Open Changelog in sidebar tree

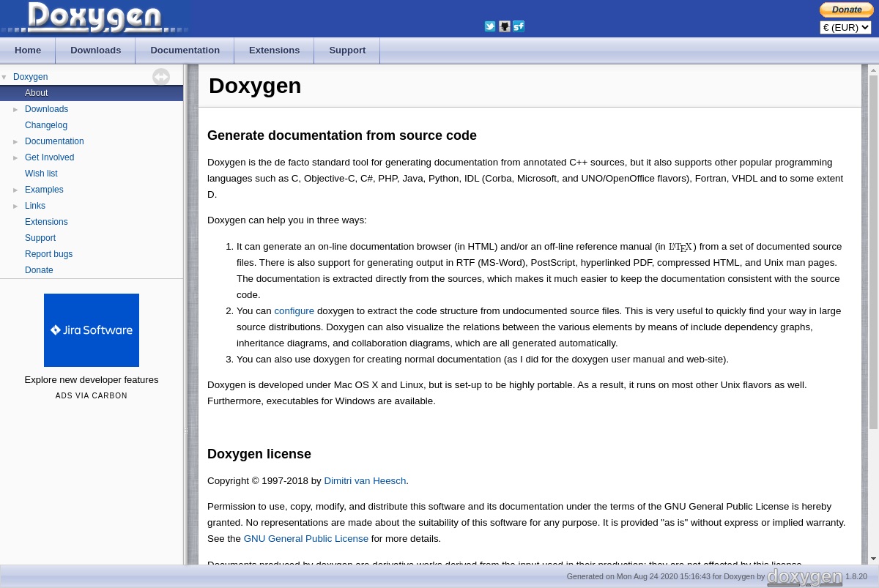(x=46, y=125)
